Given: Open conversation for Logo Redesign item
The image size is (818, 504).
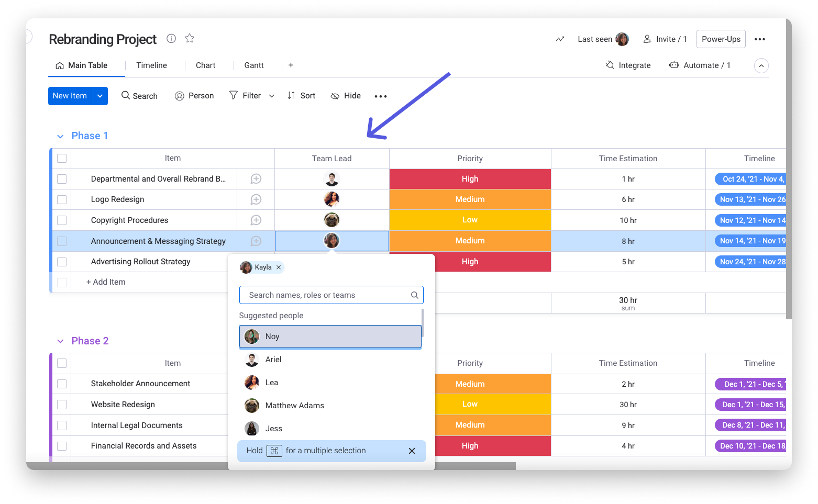Looking at the screenshot, I should pos(256,199).
